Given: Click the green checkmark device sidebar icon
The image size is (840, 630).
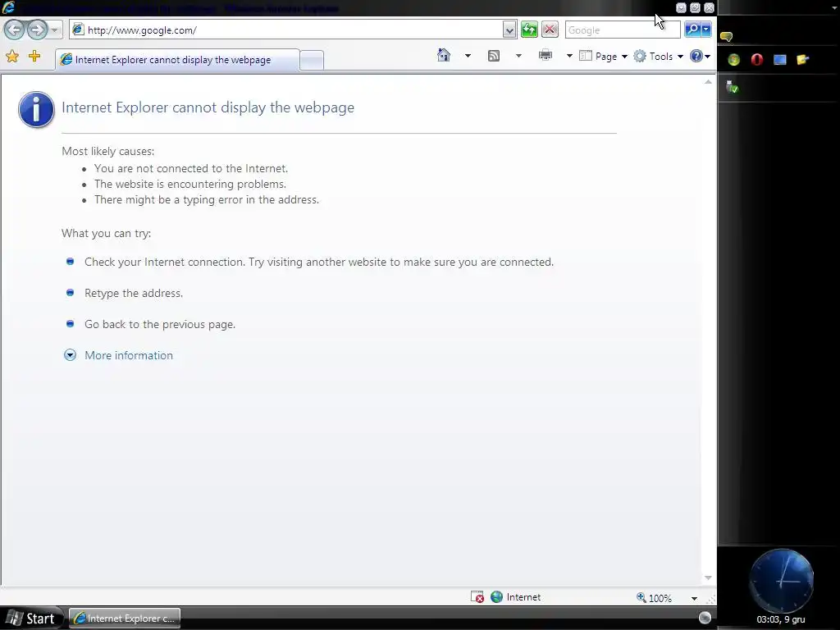Looking at the screenshot, I should [x=733, y=87].
